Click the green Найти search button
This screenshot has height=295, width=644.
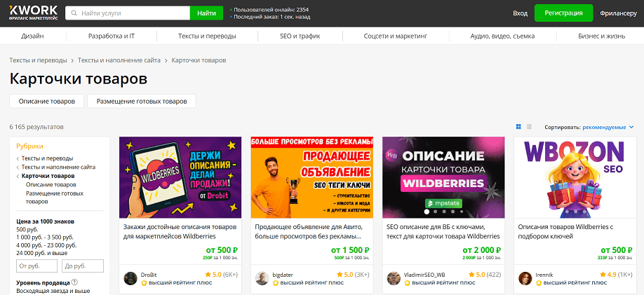point(206,13)
